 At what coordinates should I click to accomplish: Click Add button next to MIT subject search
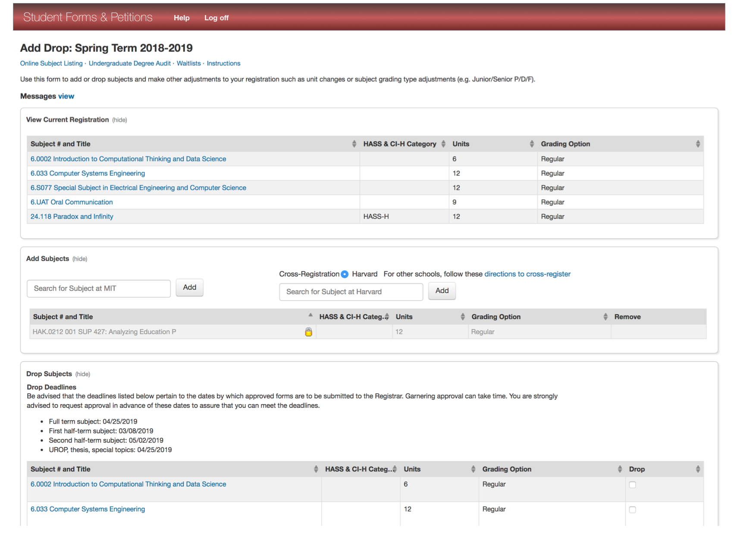189,287
